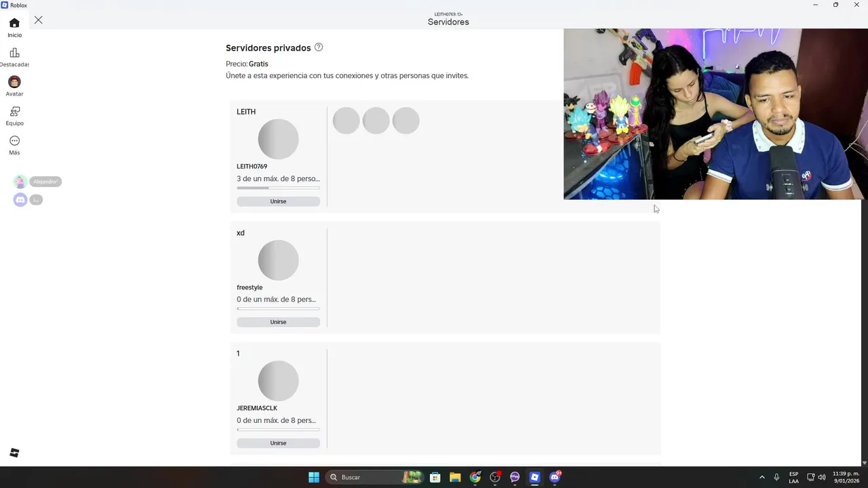Image resolution: width=868 pixels, height=488 pixels.
Task: Open OBS Studio from the taskbar
Action: (x=495, y=477)
